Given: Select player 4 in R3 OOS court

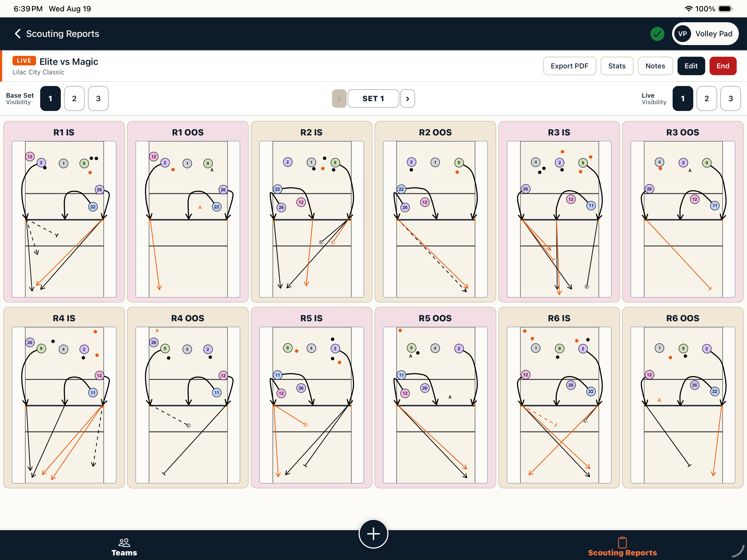Looking at the screenshot, I should 660,162.
